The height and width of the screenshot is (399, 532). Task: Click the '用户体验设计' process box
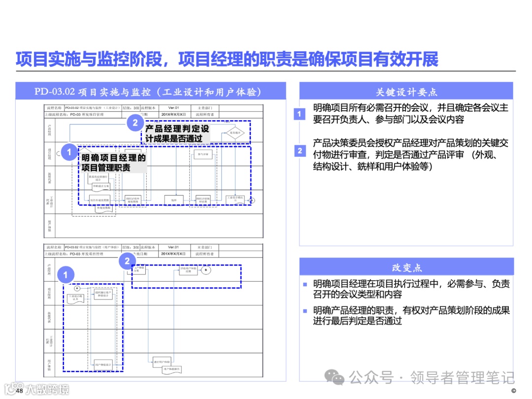[103, 365]
